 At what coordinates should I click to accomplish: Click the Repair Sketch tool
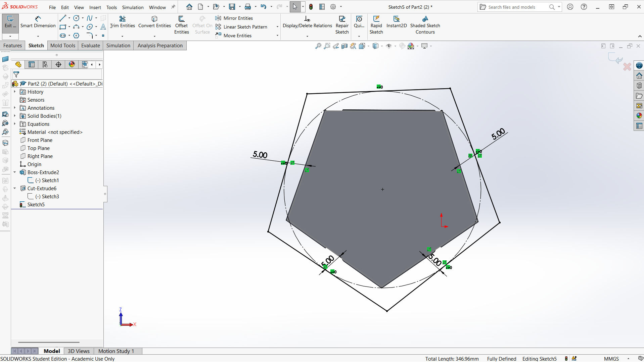coord(342,25)
